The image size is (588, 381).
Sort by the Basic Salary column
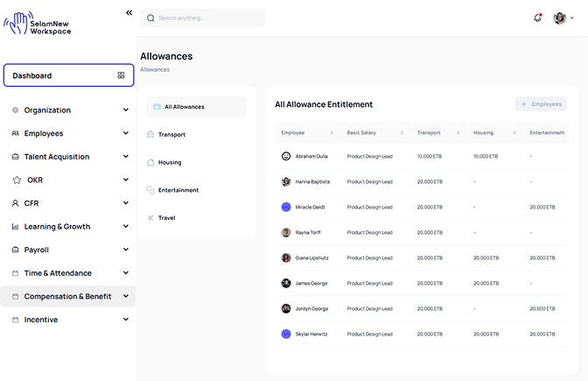pos(402,133)
